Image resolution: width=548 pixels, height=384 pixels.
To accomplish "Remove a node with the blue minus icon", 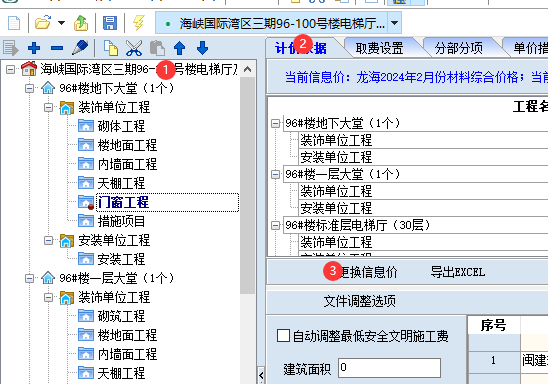I will [57, 48].
